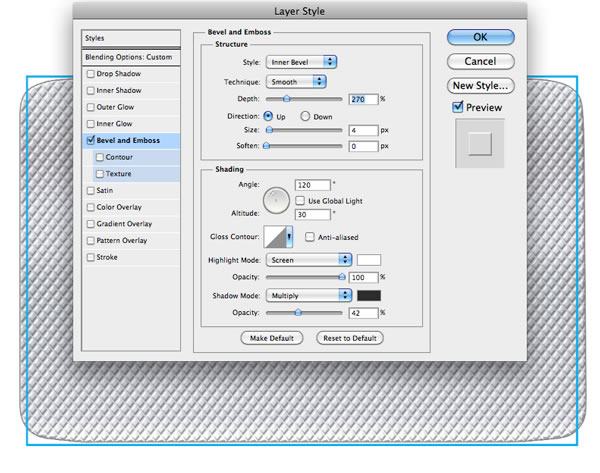This screenshot has width=600, height=473.
Task: Open the dark Shadow color swatch
Action: pos(369,295)
